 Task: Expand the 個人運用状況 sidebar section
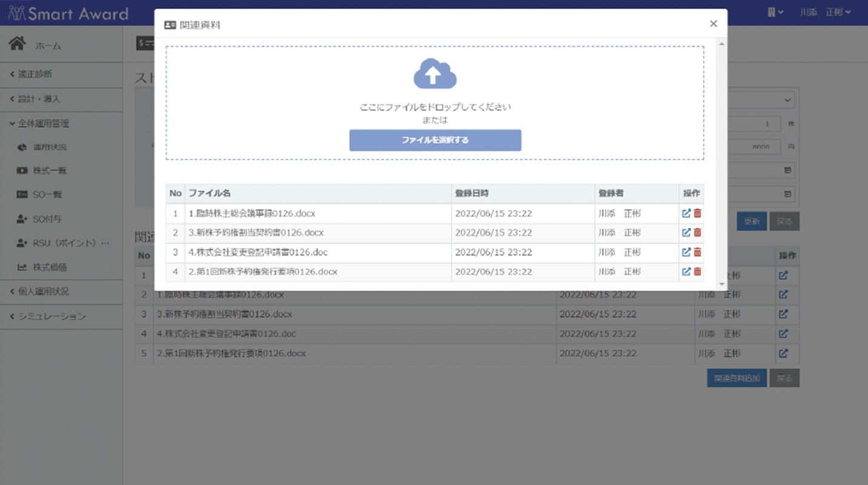point(61,292)
